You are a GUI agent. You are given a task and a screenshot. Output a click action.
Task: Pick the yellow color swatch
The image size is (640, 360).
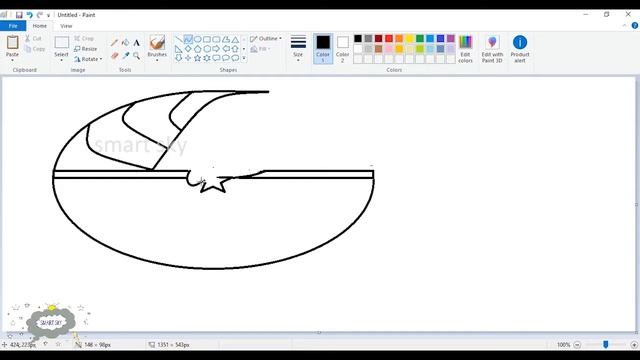(409, 38)
